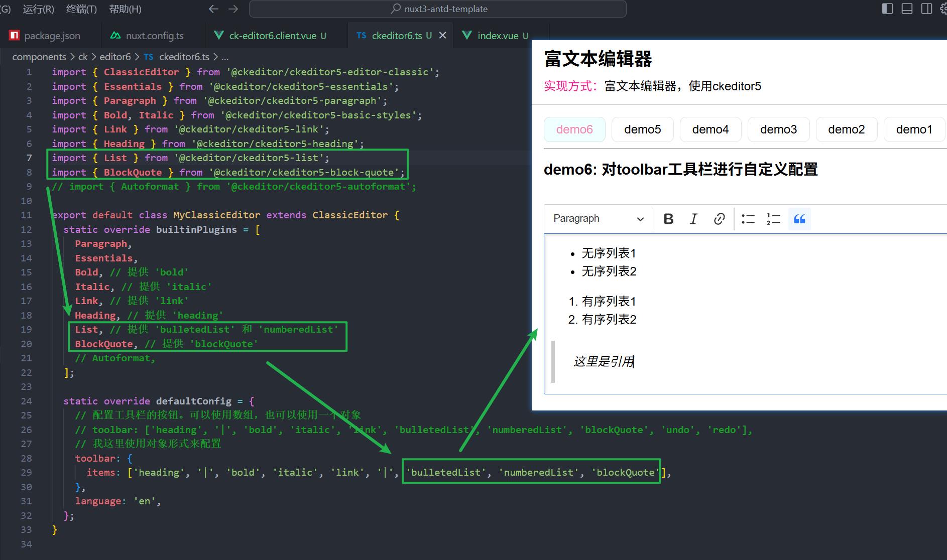
Task: Close the ckeditor6.ts tab
Action: coord(442,35)
